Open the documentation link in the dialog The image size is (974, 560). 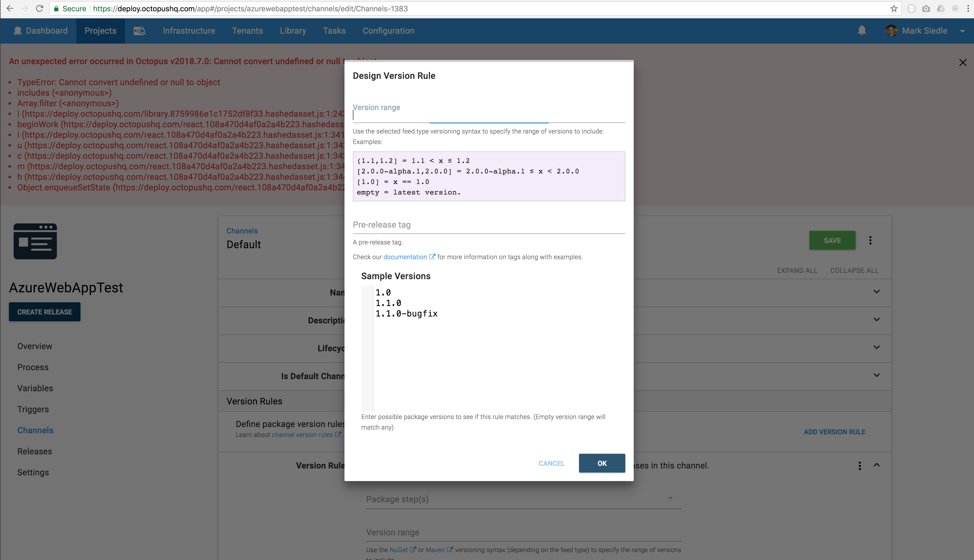pyautogui.click(x=405, y=257)
